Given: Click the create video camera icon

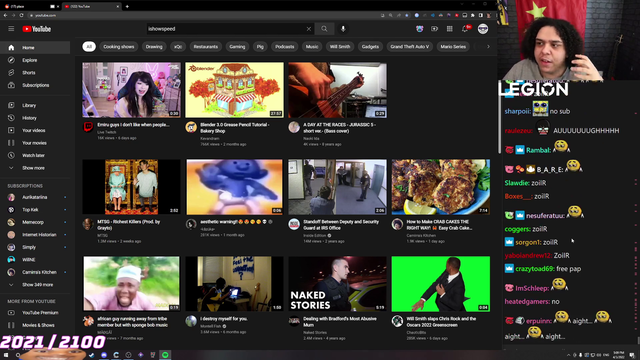Looking at the screenshot, I should (x=434, y=29).
